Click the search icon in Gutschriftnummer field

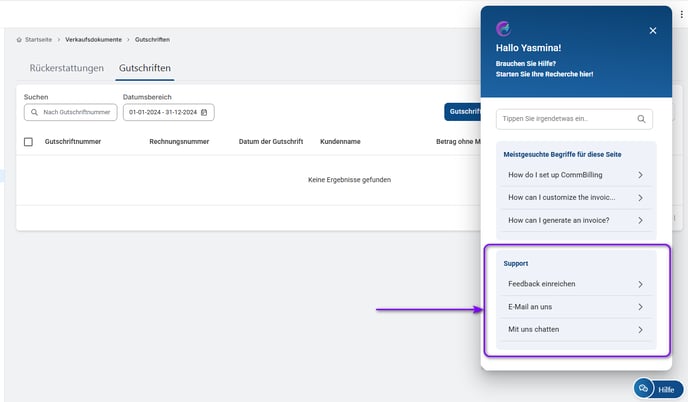pos(34,113)
